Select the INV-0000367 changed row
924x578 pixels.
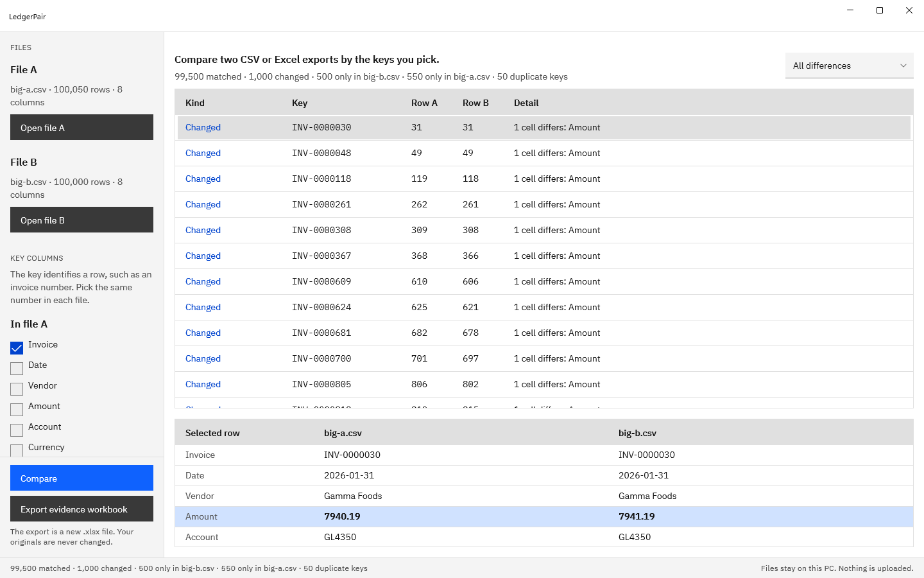pos(544,256)
